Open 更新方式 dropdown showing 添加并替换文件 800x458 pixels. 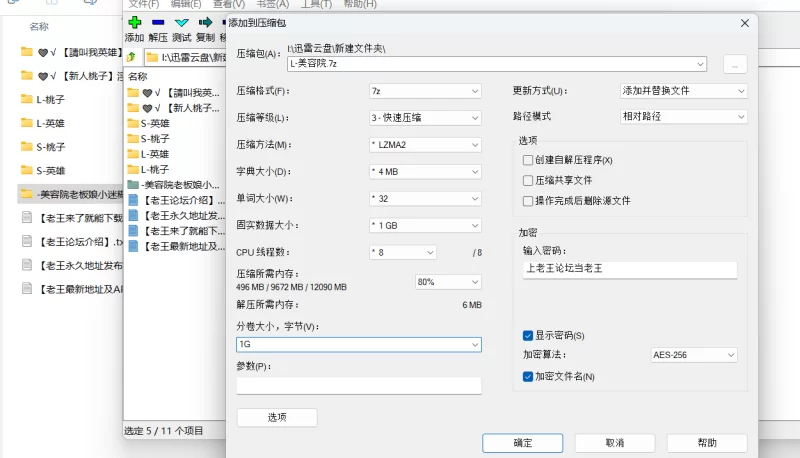click(x=684, y=91)
